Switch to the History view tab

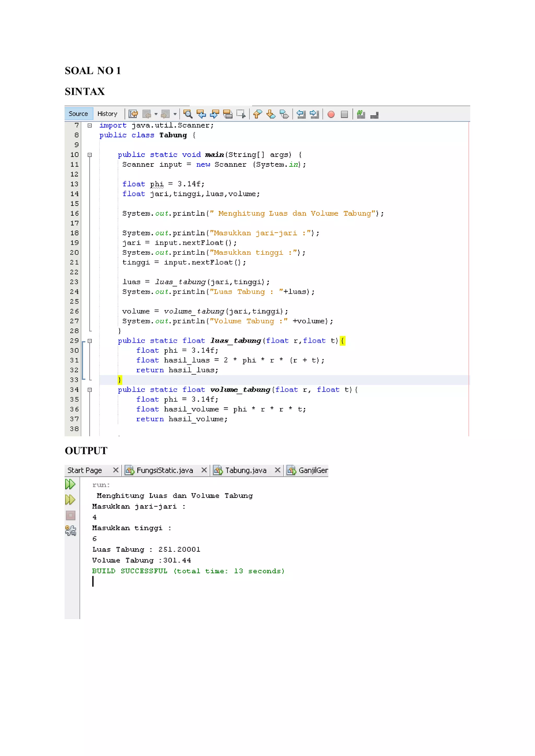pyautogui.click(x=107, y=114)
